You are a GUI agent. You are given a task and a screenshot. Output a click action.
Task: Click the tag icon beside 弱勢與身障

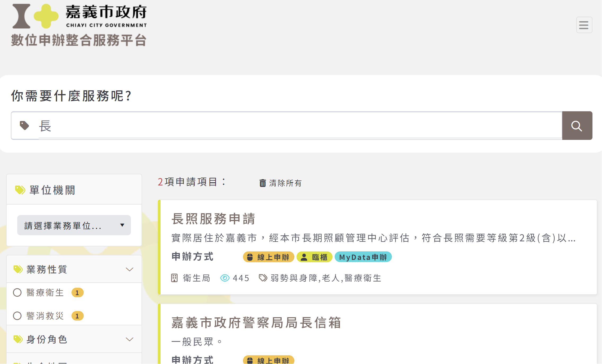[x=263, y=278]
